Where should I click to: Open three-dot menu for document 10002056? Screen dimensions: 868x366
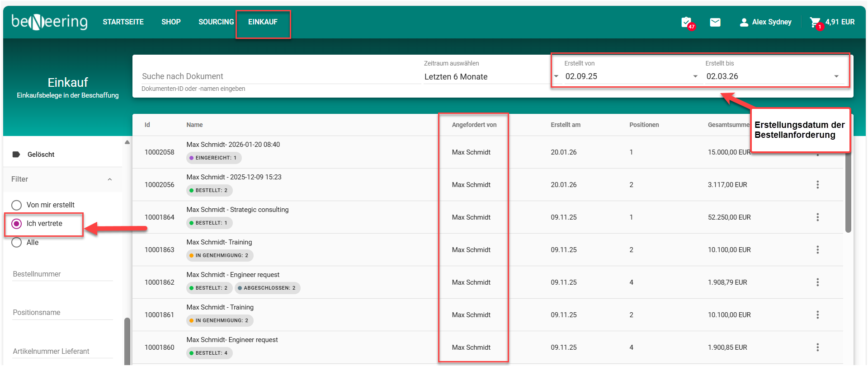point(817,185)
